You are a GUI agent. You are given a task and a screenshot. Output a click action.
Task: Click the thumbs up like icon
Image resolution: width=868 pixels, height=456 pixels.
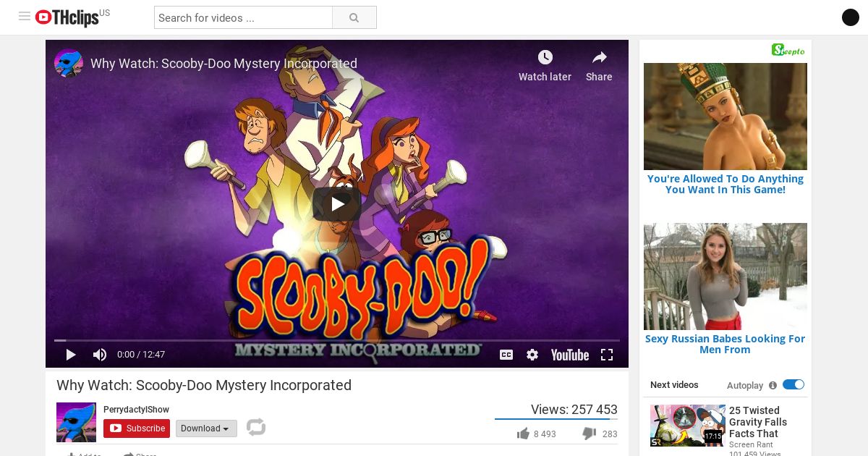(x=523, y=434)
